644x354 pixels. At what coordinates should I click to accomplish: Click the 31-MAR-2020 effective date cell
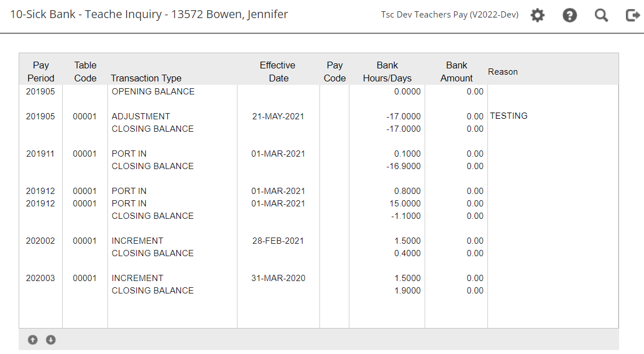click(x=278, y=278)
